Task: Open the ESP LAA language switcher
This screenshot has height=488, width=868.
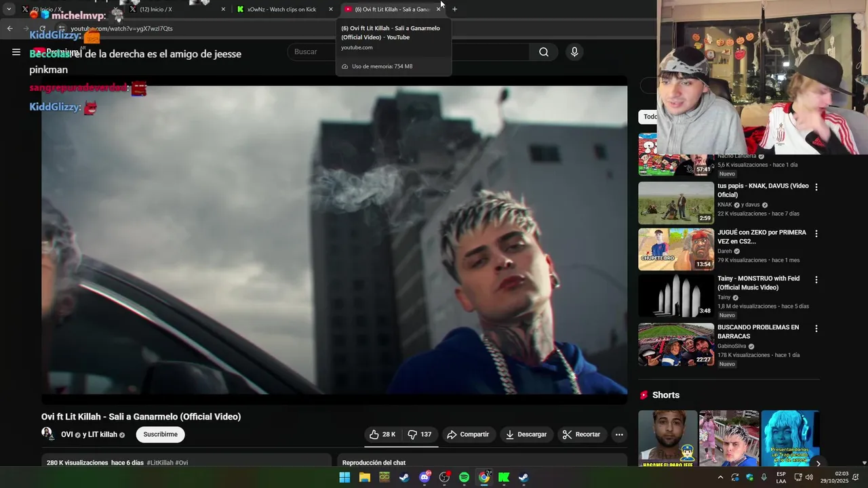Action: (781, 477)
